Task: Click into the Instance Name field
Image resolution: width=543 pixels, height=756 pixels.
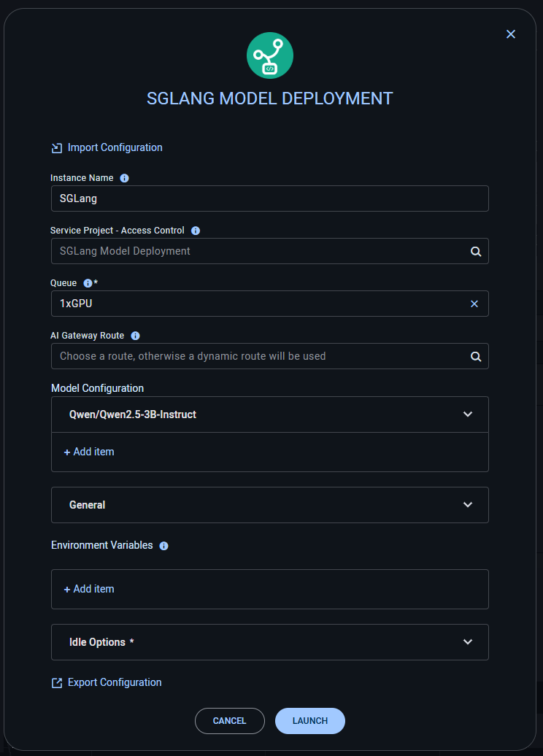Action: tap(269, 198)
